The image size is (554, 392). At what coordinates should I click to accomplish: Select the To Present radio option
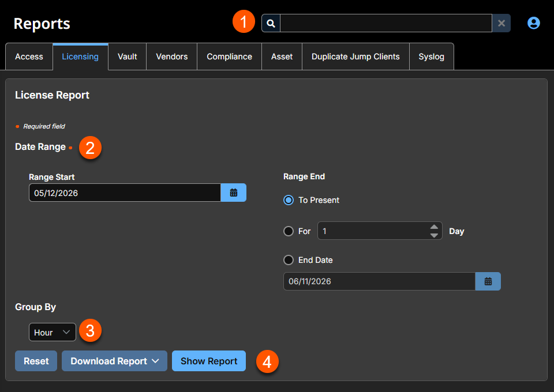(x=289, y=200)
